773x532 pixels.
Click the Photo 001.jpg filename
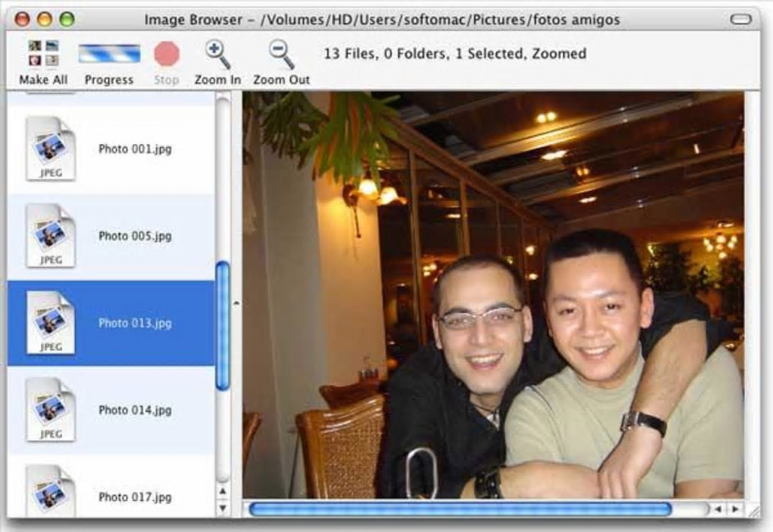pyautogui.click(x=135, y=149)
